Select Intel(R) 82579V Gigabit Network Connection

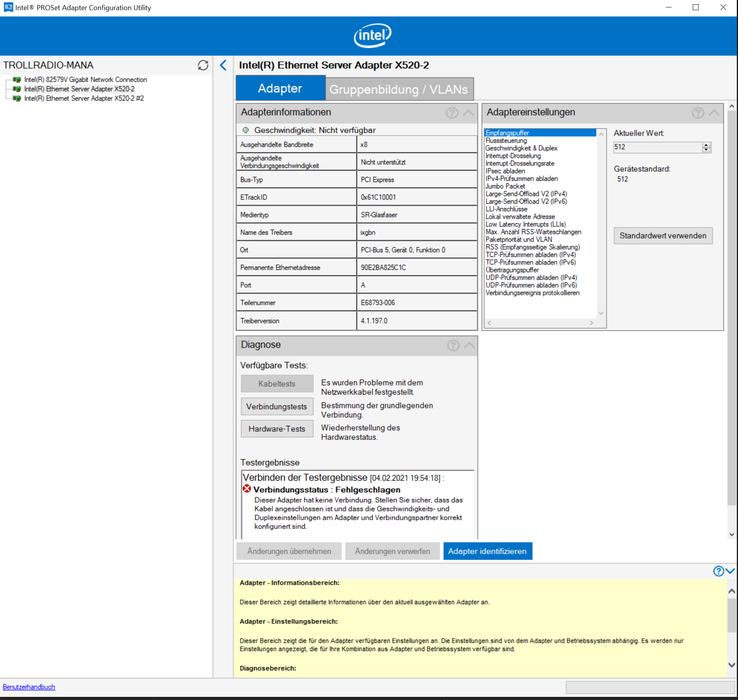[x=85, y=80]
